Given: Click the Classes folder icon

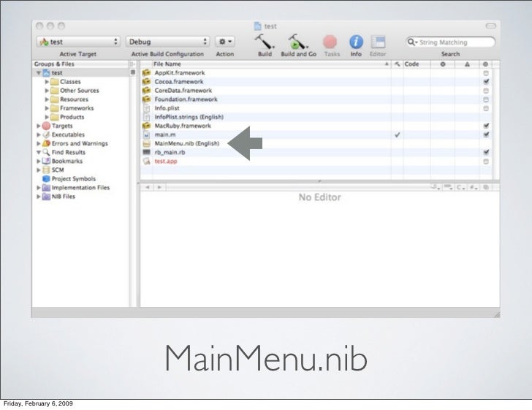Looking at the screenshot, I should [x=55, y=81].
